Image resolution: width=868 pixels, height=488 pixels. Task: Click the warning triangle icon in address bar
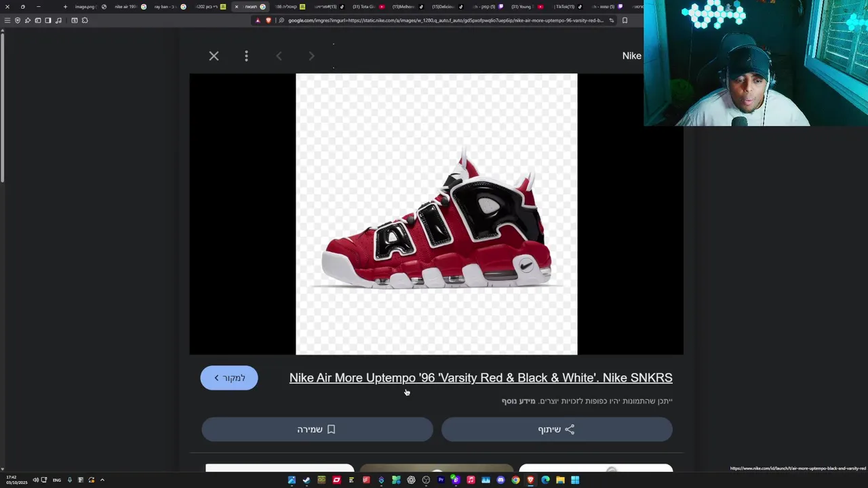(258, 20)
